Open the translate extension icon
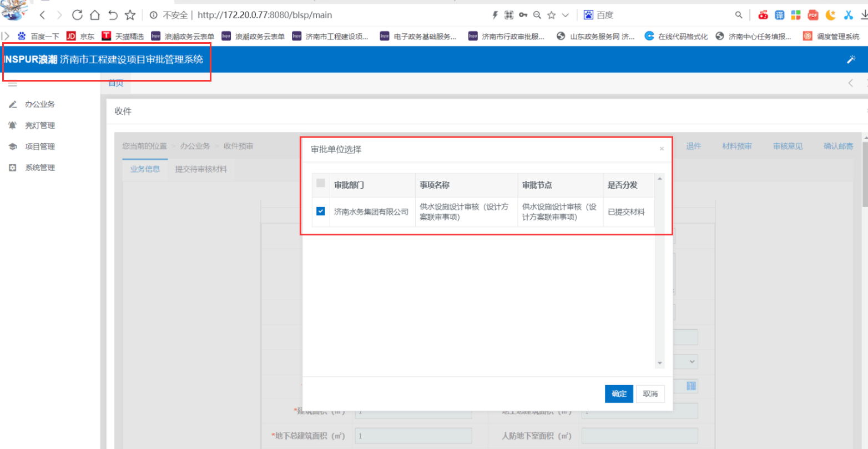Viewport: 868px width, 449px height. tap(780, 15)
